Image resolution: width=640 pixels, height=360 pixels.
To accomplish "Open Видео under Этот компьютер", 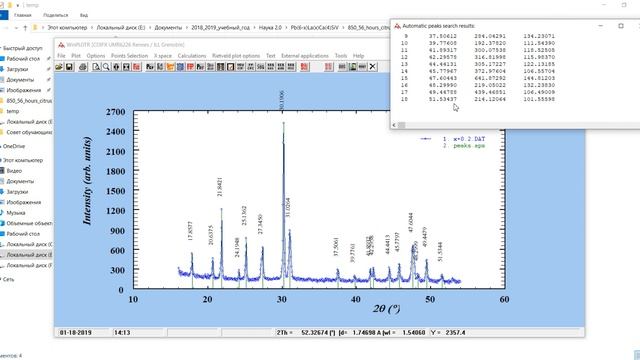I will (x=14, y=171).
